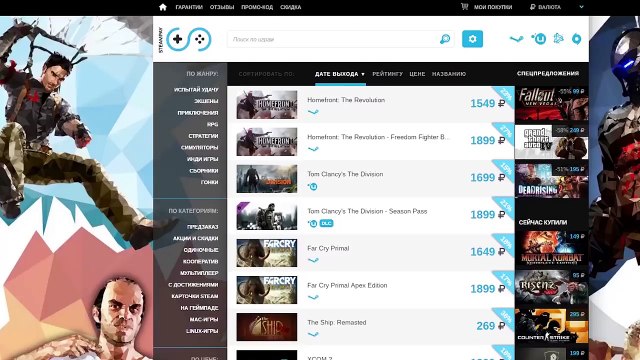Select АКЦИИ И СКИДКИ category
This screenshot has height=360, width=640.
196,238
